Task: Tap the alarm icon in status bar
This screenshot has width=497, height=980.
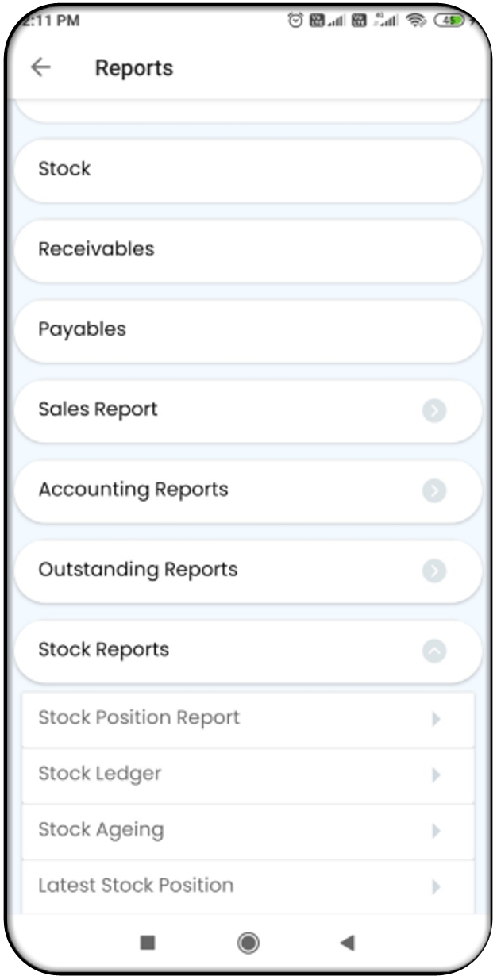Action: [295, 21]
